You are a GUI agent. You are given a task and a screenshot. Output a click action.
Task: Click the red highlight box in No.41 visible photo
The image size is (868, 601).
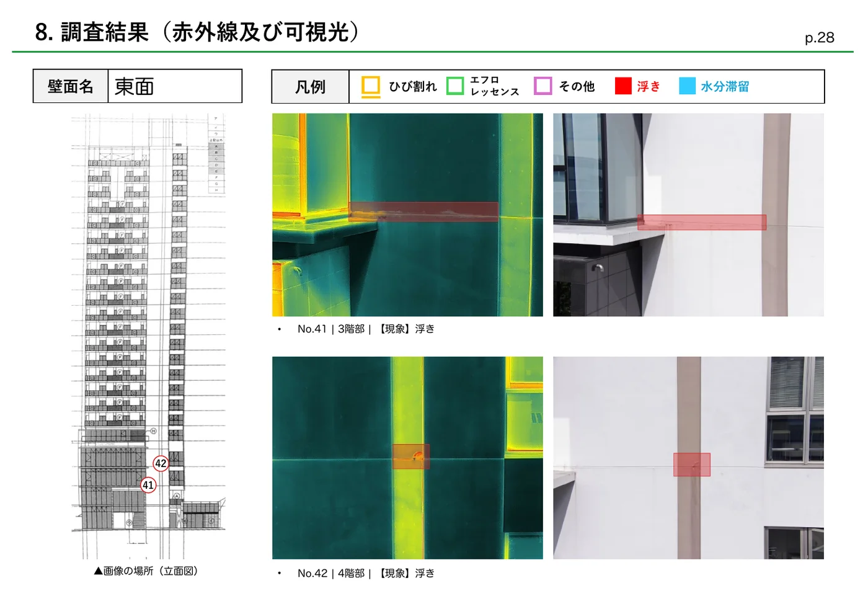(702, 223)
